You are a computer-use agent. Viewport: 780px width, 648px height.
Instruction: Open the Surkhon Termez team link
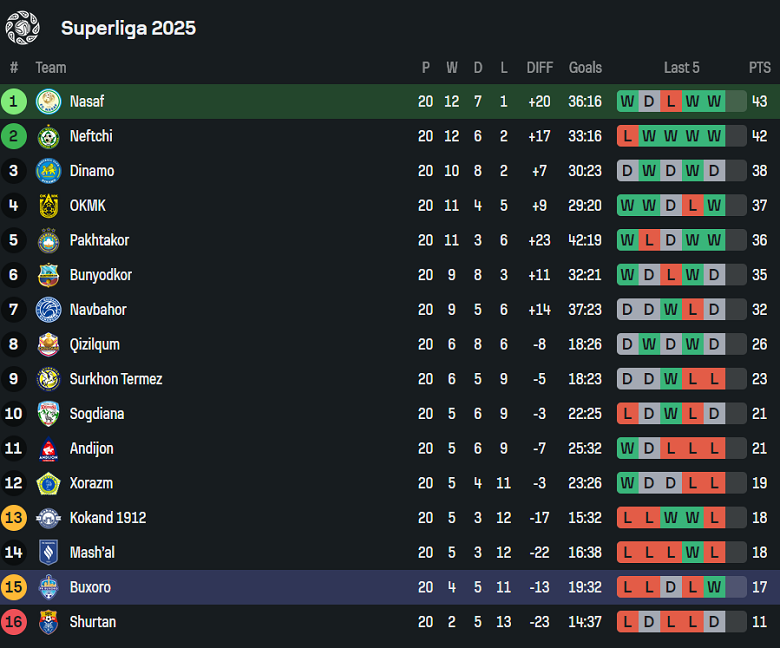[116, 379]
